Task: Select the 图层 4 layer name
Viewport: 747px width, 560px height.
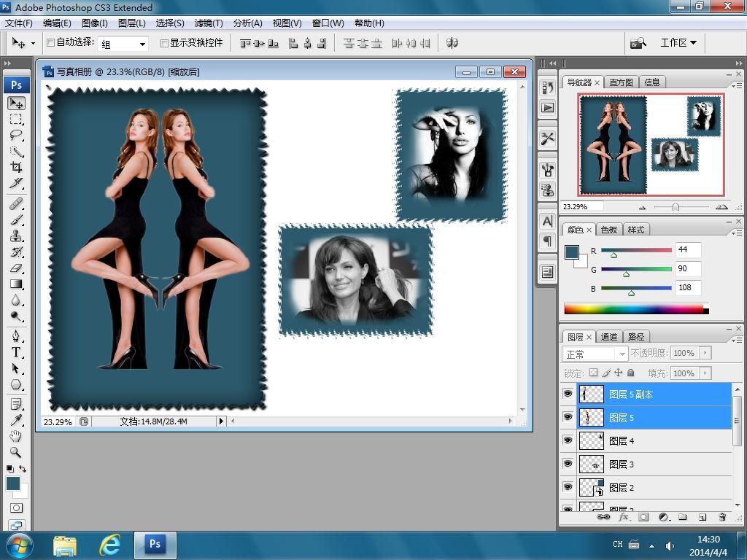Action: (x=622, y=441)
